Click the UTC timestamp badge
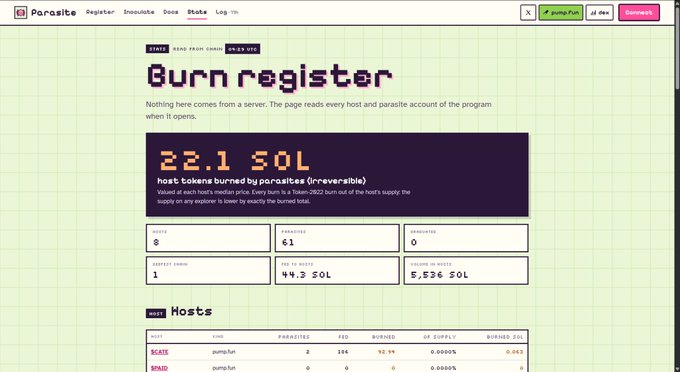Image resolution: width=680 pixels, height=372 pixels. [x=242, y=49]
